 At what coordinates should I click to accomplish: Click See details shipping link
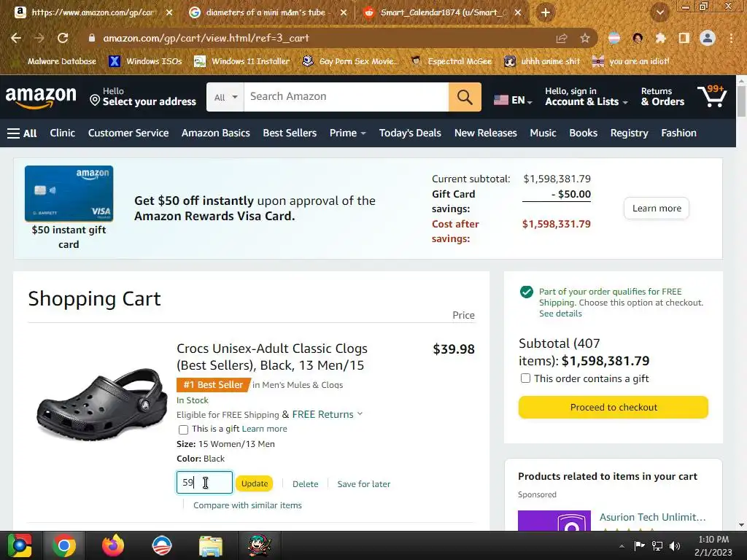[x=560, y=314]
